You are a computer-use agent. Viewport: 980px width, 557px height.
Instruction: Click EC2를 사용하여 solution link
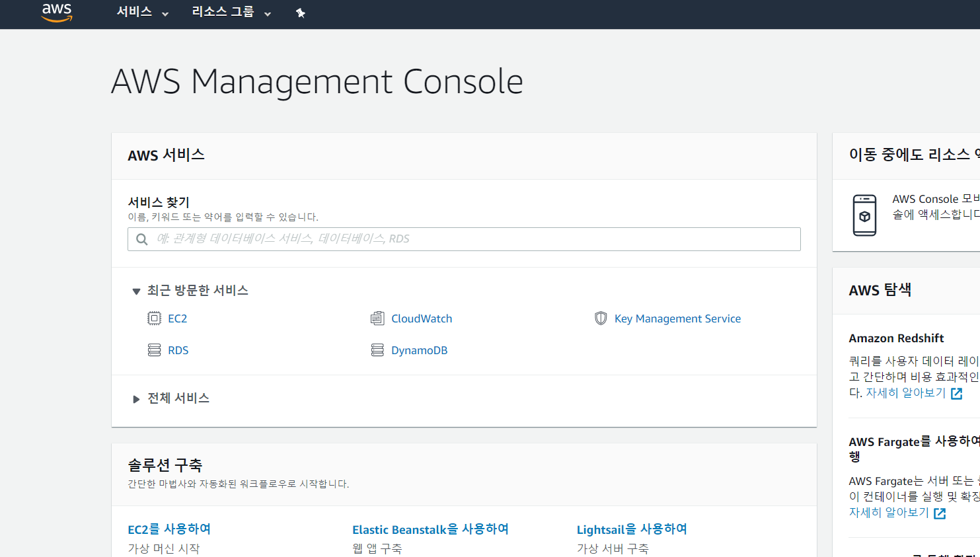pyautogui.click(x=169, y=529)
